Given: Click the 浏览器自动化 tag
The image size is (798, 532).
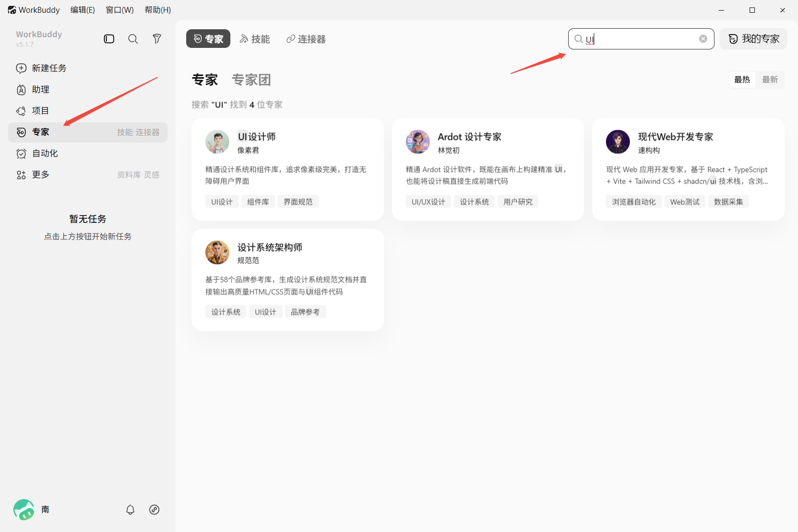Looking at the screenshot, I should click(x=634, y=202).
